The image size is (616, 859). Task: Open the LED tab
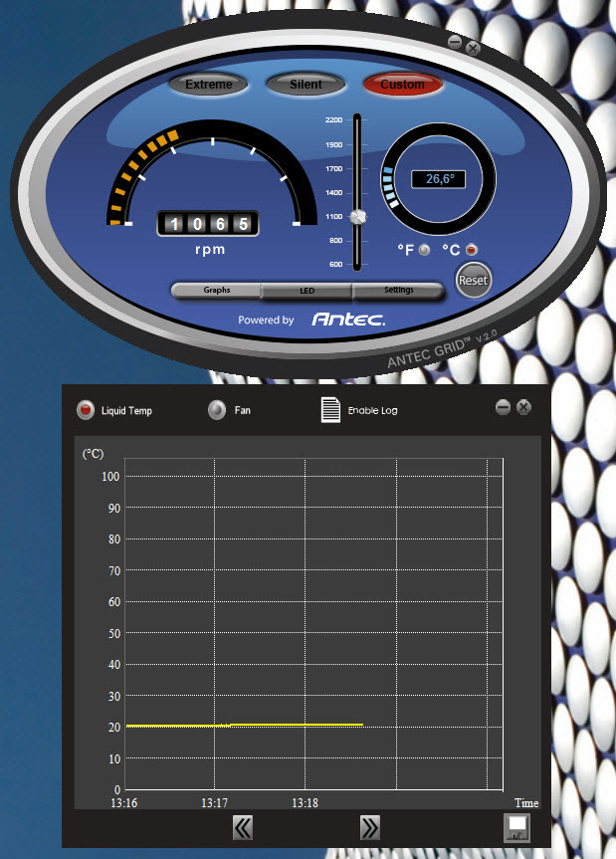click(307, 291)
